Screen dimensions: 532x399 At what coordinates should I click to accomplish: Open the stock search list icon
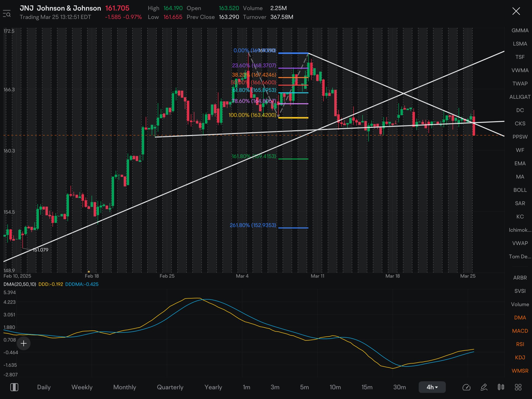pyautogui.click(x=7, y=13)
